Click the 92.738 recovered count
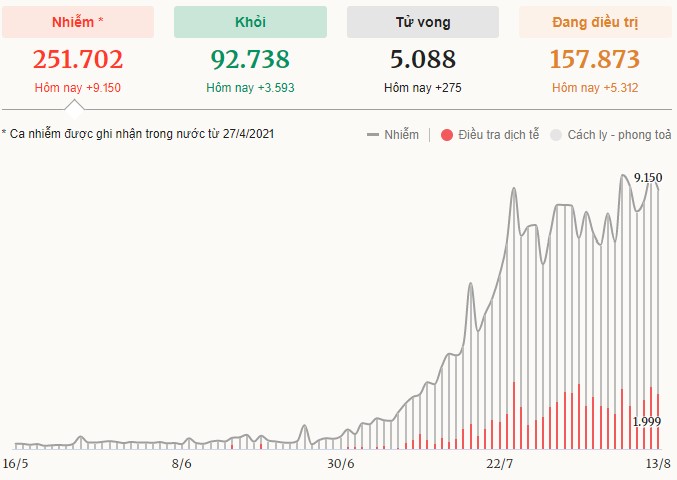Viewport: 677px width, 480px height. [250, 60]
